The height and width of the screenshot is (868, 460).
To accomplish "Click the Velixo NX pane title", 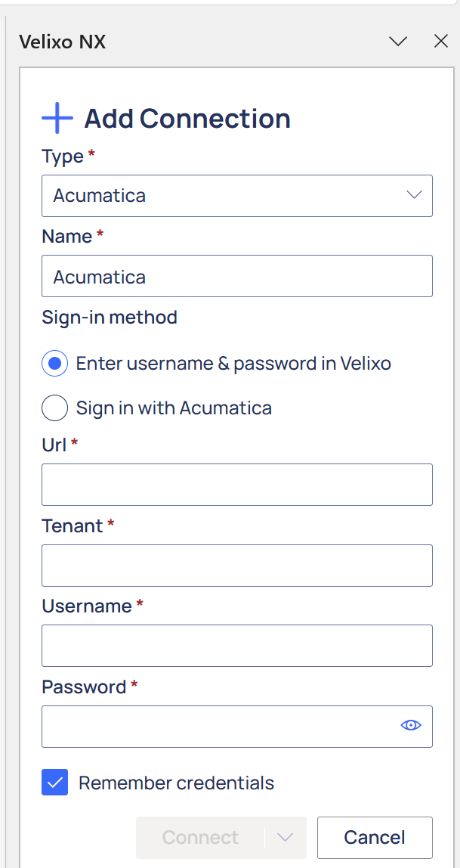I will click(63, 42).
